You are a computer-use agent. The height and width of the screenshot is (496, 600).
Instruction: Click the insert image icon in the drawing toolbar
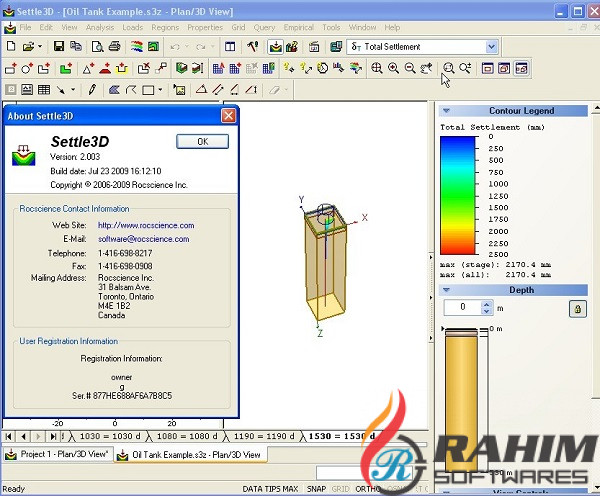click(x=179, y=90)
